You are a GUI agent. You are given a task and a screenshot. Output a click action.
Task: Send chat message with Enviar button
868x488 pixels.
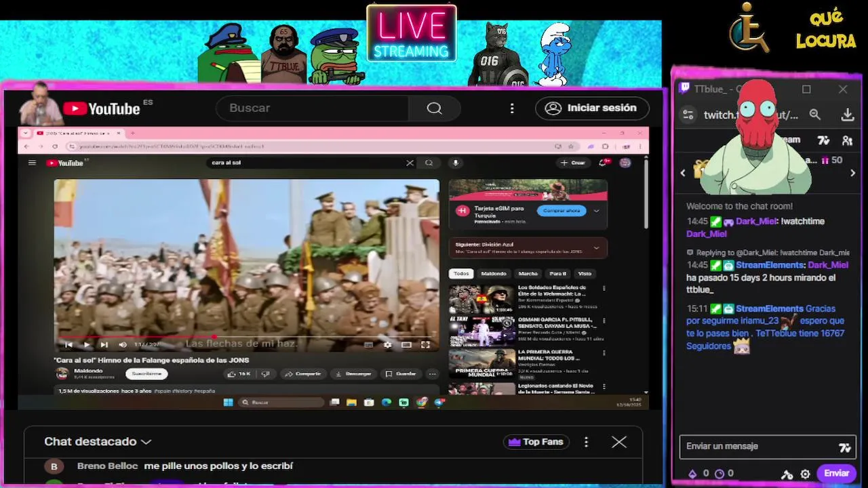(836, 474)
